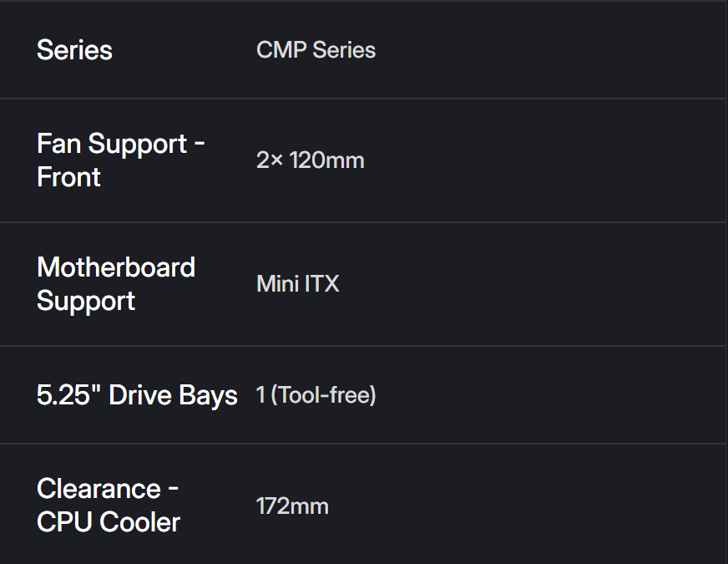
Task: Select the 2× 120mm fan value
Action: (310, 160)
